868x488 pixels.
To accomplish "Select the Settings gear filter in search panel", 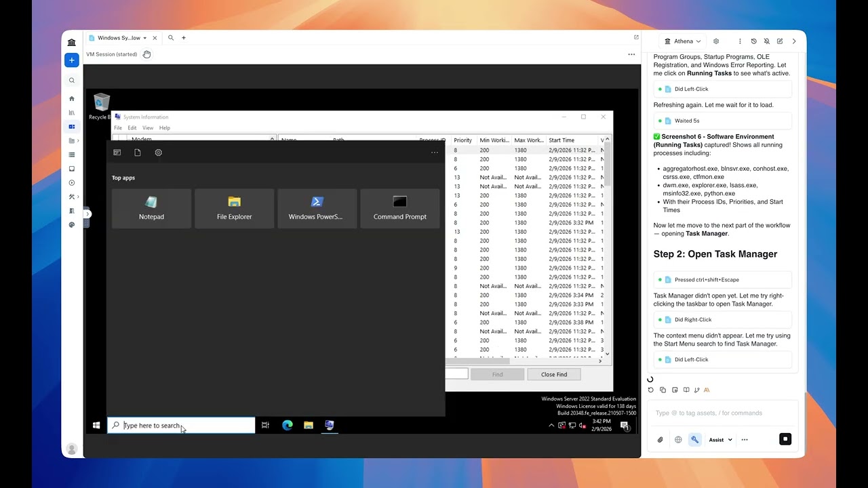I will pos(158,152).
